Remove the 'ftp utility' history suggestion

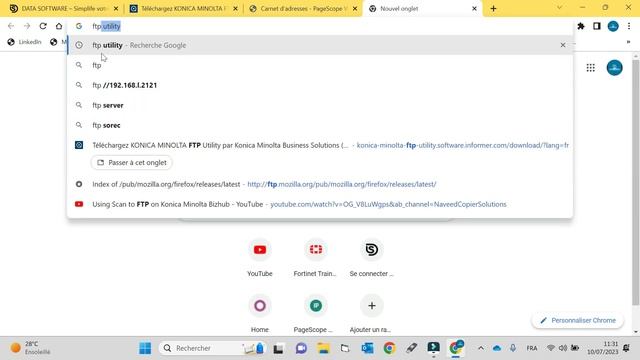tap(563, 45)
